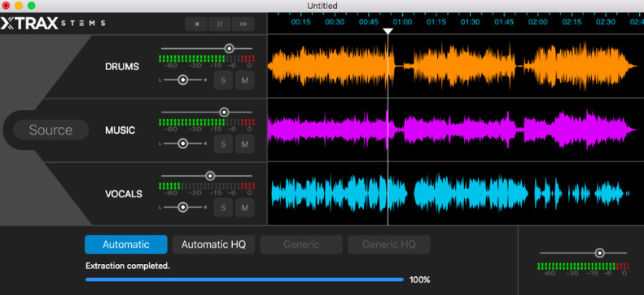Click the extraction progress bar
The width and height of the screenshot is (644, 295).
(x=244, y=280)
